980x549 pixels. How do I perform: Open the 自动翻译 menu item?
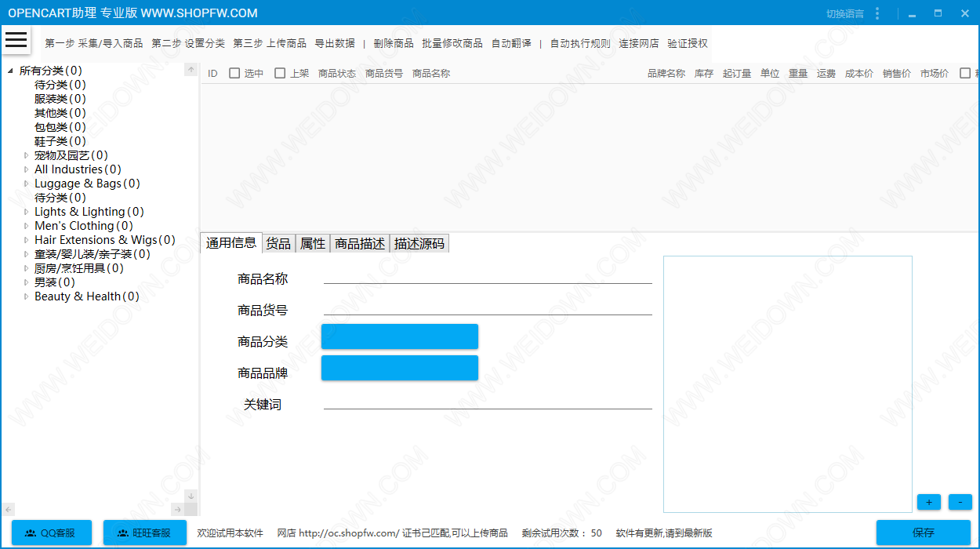[511, 43]
